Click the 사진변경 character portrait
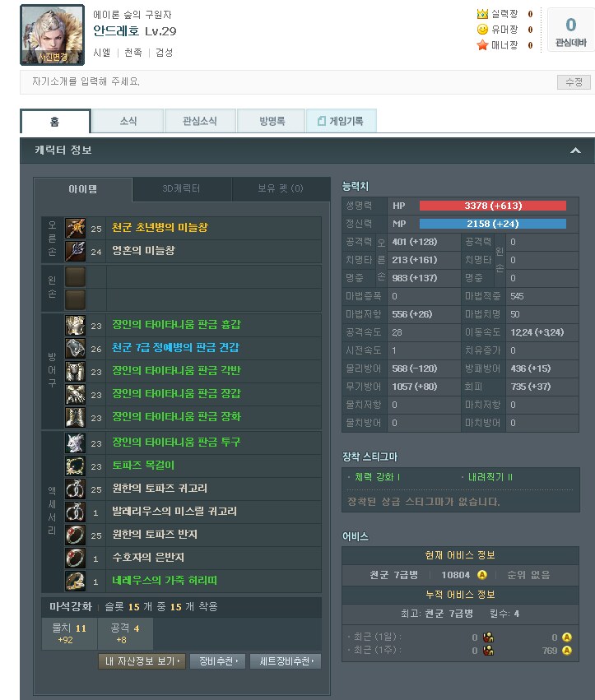This screenshot has width=595, height=700. 53,35
